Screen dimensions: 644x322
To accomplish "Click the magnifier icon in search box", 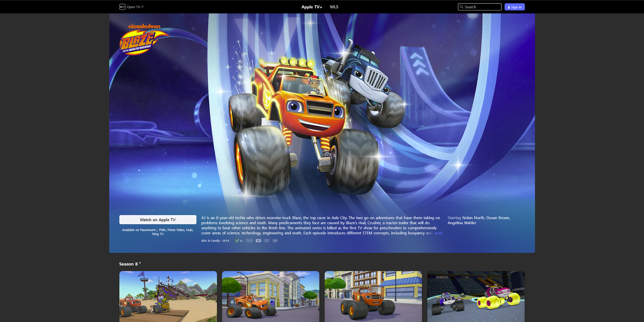I will click(x=462, y=7).
